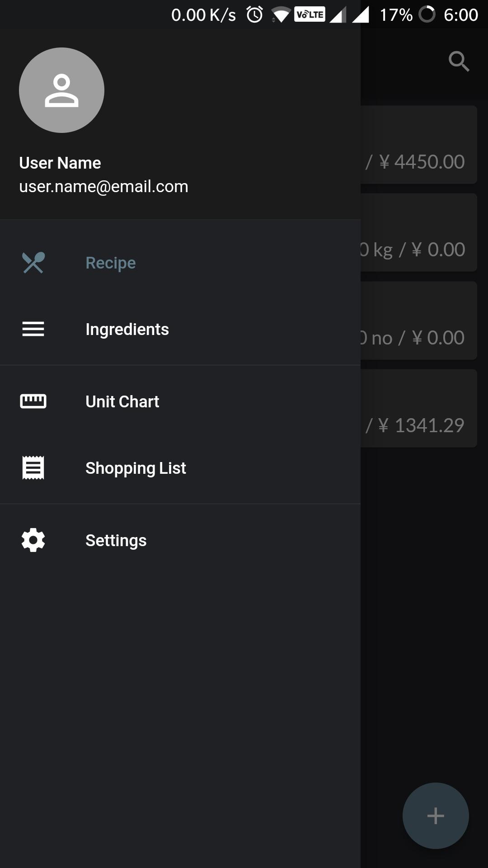Image resolution: width=488 pixels, height=868 pixels.
Task: Tap the crossed utensils Recipe icon
Action: click(33, 263)
